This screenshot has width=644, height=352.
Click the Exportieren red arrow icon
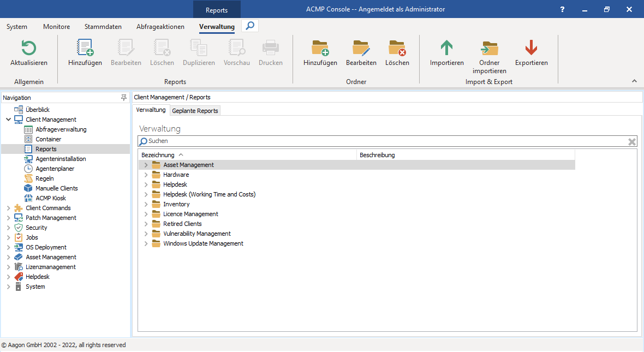point(532,47)
